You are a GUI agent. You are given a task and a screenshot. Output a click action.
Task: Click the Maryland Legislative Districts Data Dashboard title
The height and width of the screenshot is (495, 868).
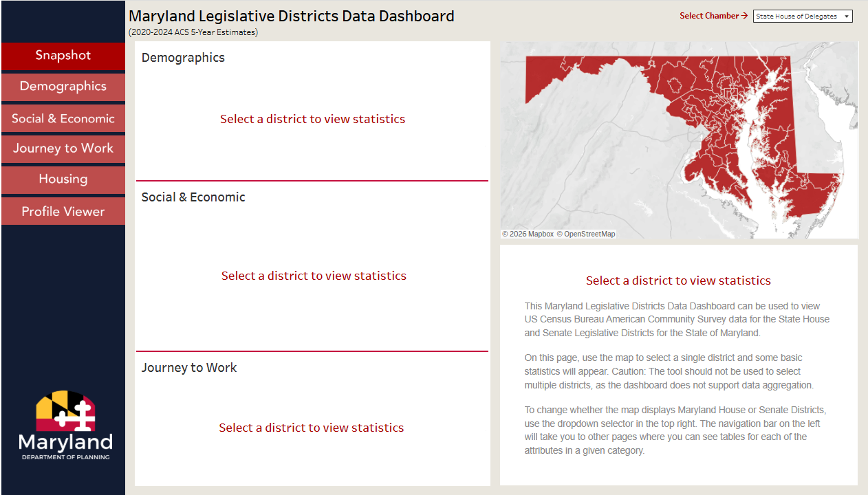pos(292,16)
